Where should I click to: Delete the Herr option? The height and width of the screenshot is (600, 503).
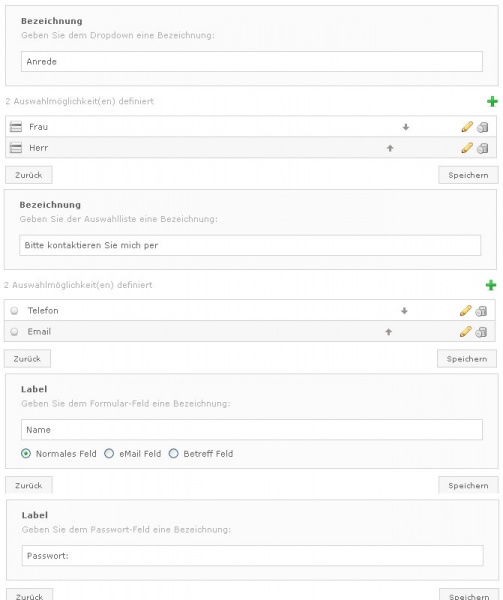(x=483, y=148)
